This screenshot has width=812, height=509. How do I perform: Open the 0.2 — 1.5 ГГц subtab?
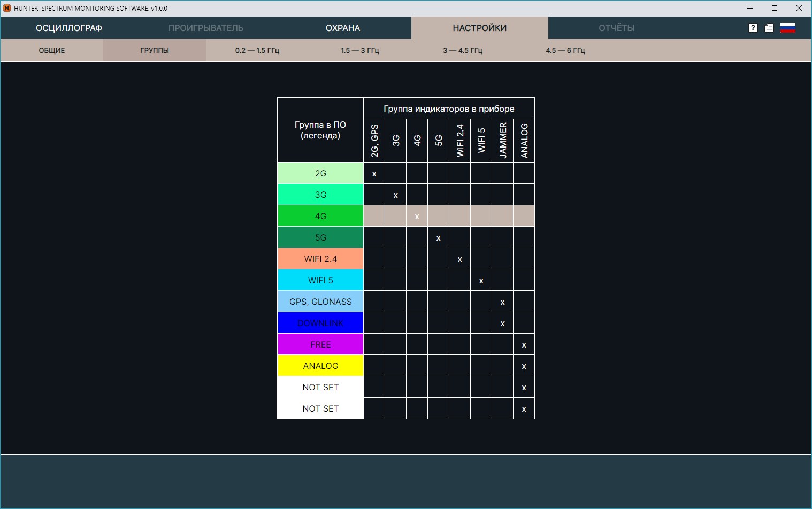(x=257, y=50)
